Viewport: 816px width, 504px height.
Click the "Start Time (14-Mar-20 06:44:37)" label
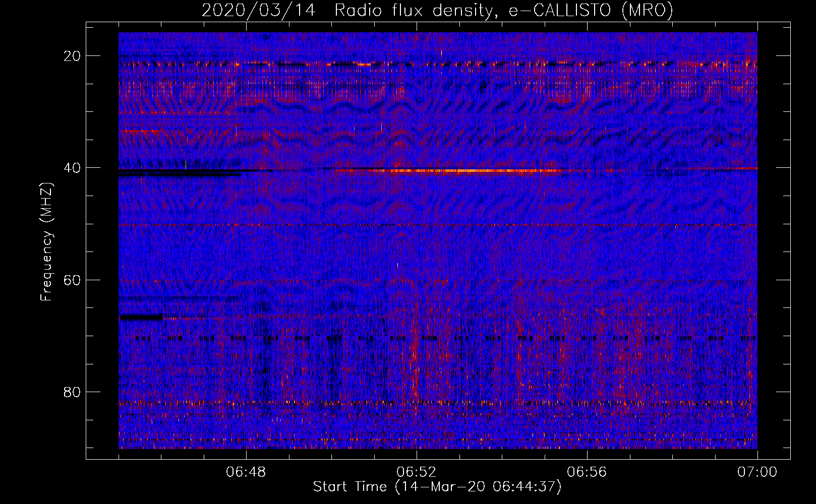[x=437, y=487]
